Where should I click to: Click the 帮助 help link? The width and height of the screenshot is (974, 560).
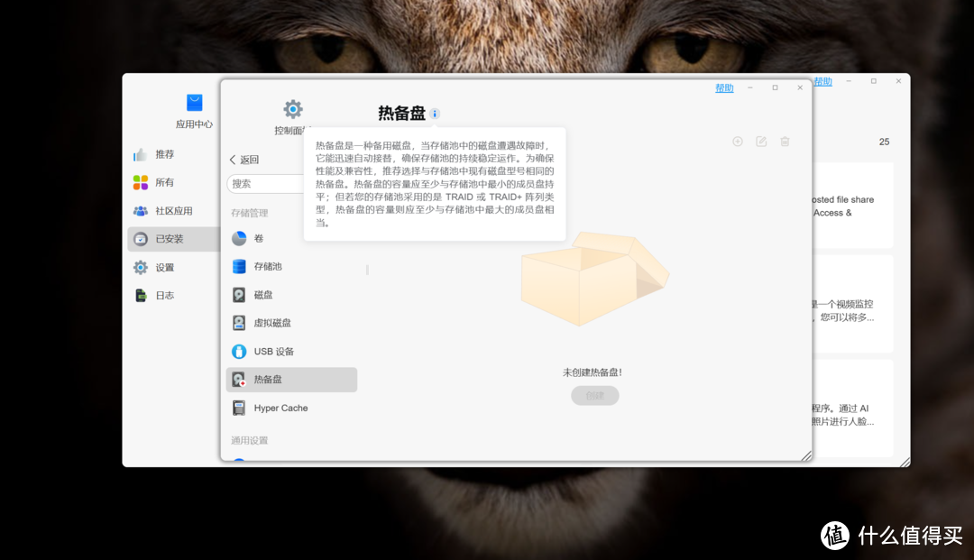click(724, 87)
